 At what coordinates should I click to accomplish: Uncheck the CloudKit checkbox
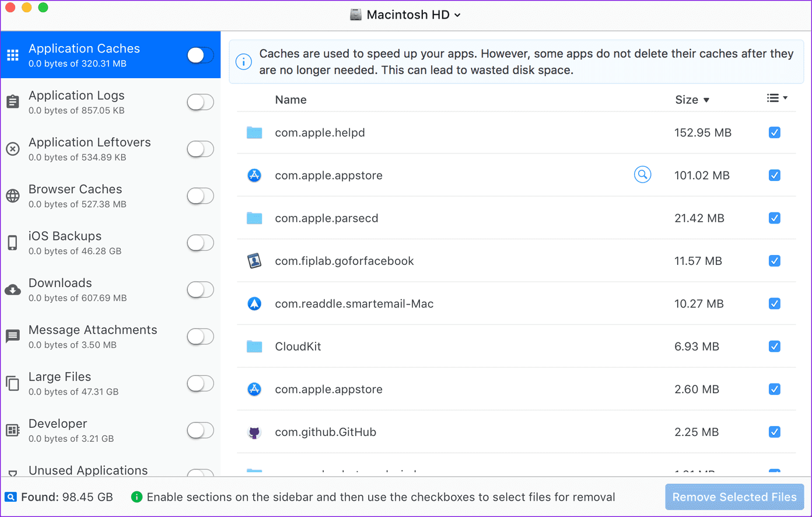(775, 347)
